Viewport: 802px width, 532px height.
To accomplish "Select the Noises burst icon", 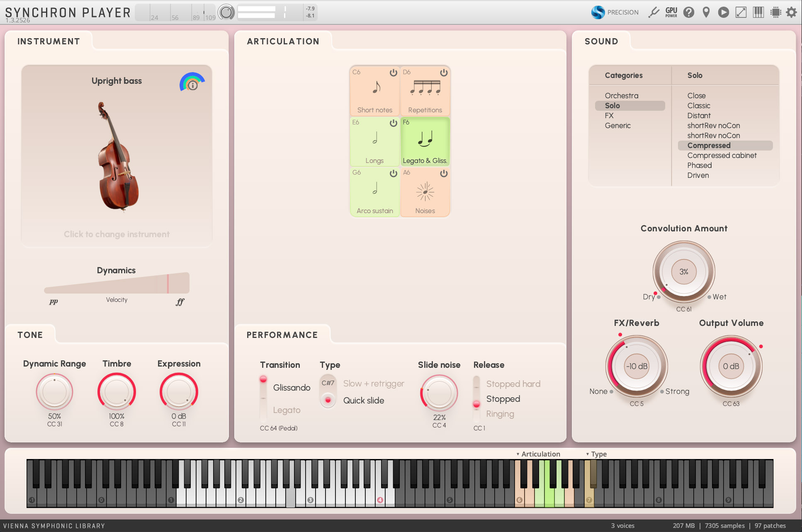I will pos(425,192).
